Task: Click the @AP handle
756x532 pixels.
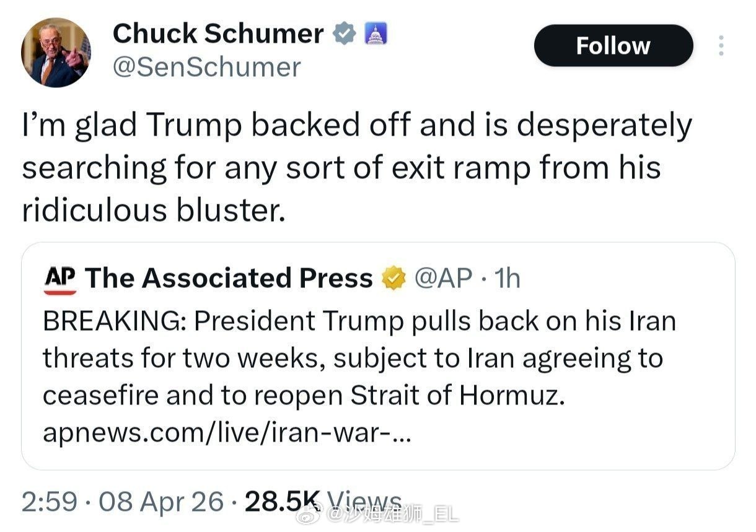Action: tap(442, 279)
